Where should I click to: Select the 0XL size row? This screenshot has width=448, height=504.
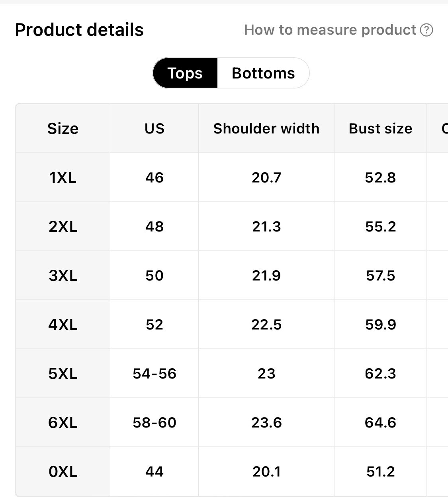click(232, 471)
